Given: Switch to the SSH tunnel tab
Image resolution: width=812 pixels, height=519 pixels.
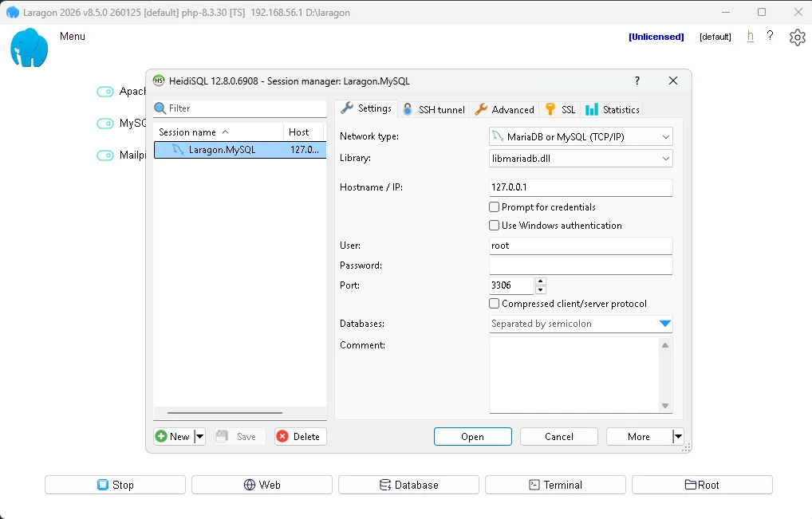Looking at the screenshot, I should pos(434,109).
